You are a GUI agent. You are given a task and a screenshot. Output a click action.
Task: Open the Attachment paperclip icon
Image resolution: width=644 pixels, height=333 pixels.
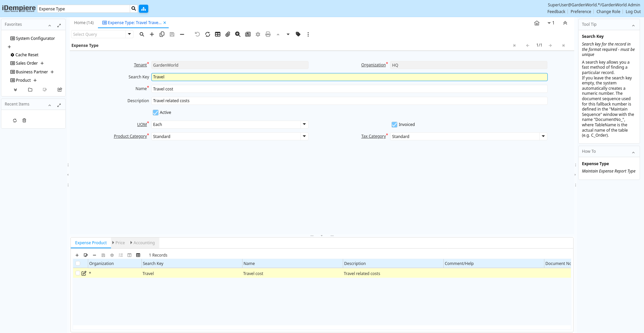[228, 34]
